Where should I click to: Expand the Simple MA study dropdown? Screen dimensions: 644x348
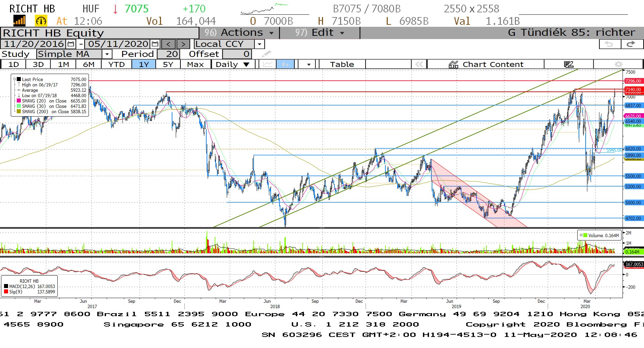tap(107, 54)
